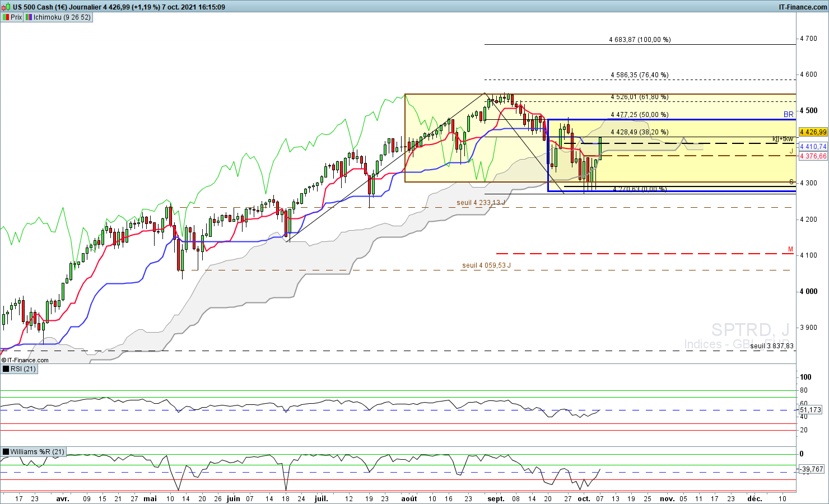Click the red 4 376,66 price tag
This screenshot has width=829, height=504.
pos(813,156)
